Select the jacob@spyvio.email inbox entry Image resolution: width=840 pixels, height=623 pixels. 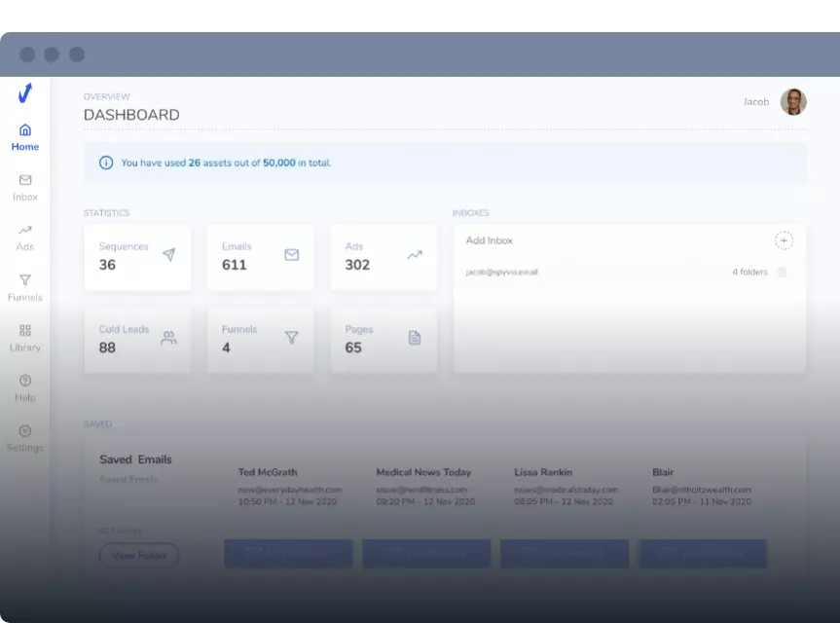coord(502,273)
